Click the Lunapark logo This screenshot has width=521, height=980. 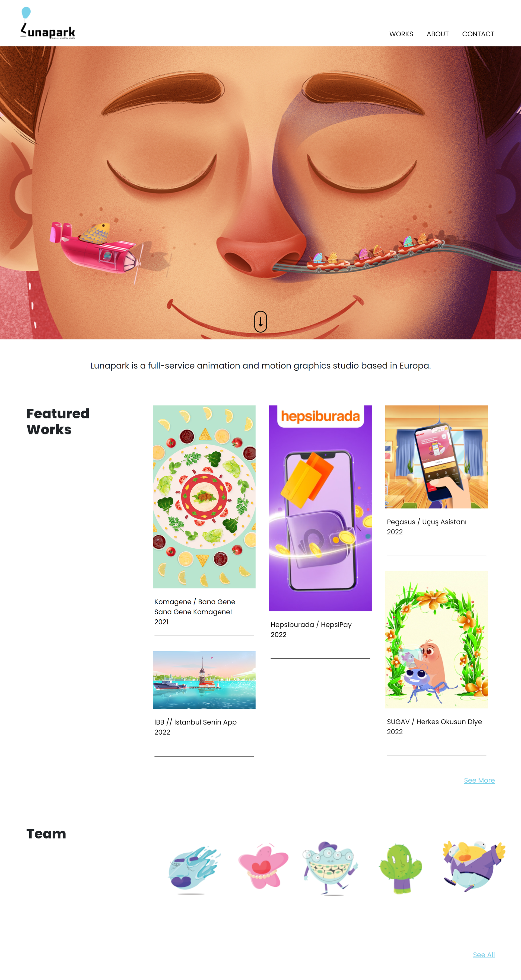[47, 23]
